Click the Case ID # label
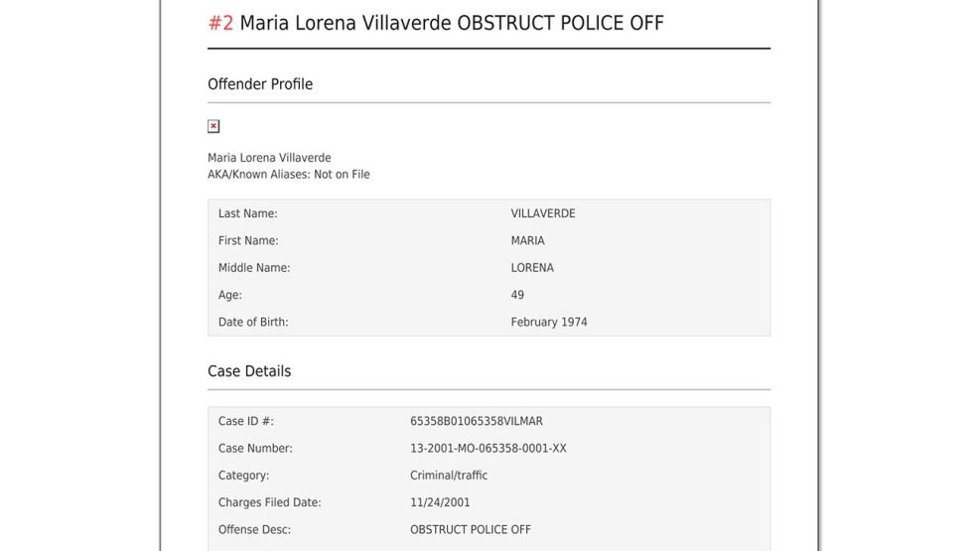This screenshot has width=980, height=551. point(246,421)
